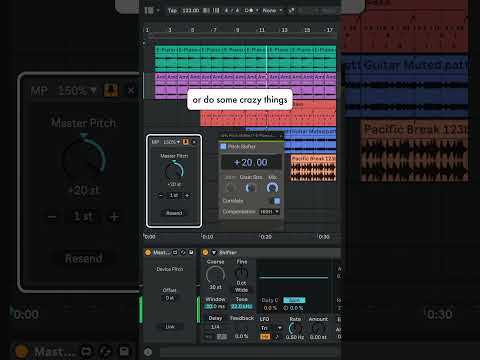
Task: Toggle the highlighted Spin button
Action: [x=294, y=300]
